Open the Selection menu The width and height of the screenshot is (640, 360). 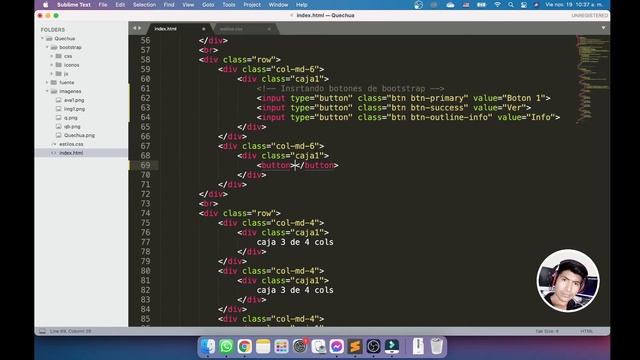tap(144, 5)
